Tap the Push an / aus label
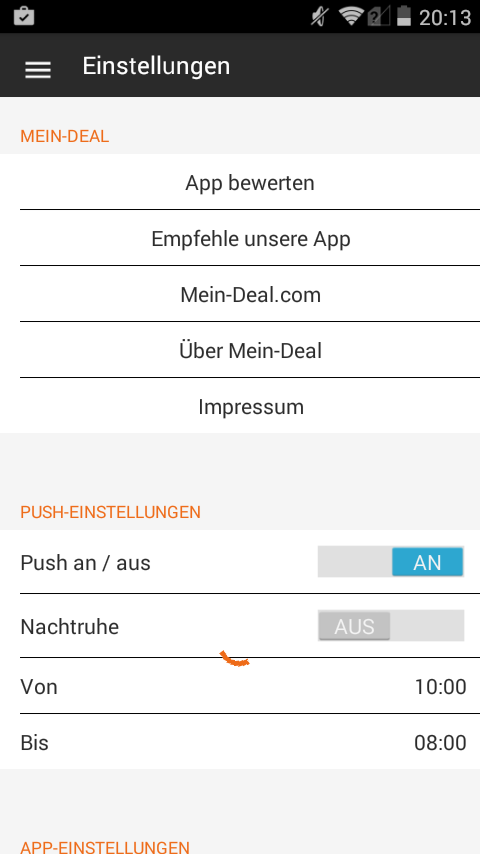Viewport: 480px width, 854px height. coord(85,563)
